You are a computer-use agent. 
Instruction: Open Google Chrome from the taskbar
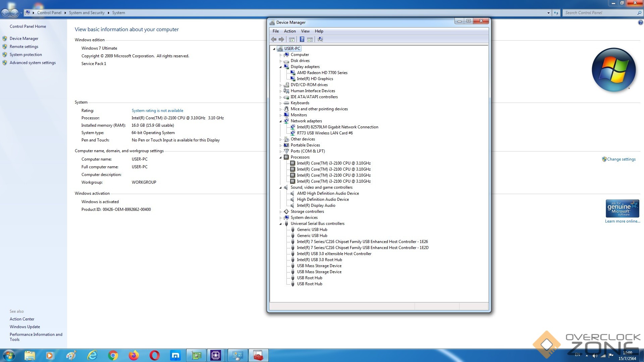click(x=113, y=355)
